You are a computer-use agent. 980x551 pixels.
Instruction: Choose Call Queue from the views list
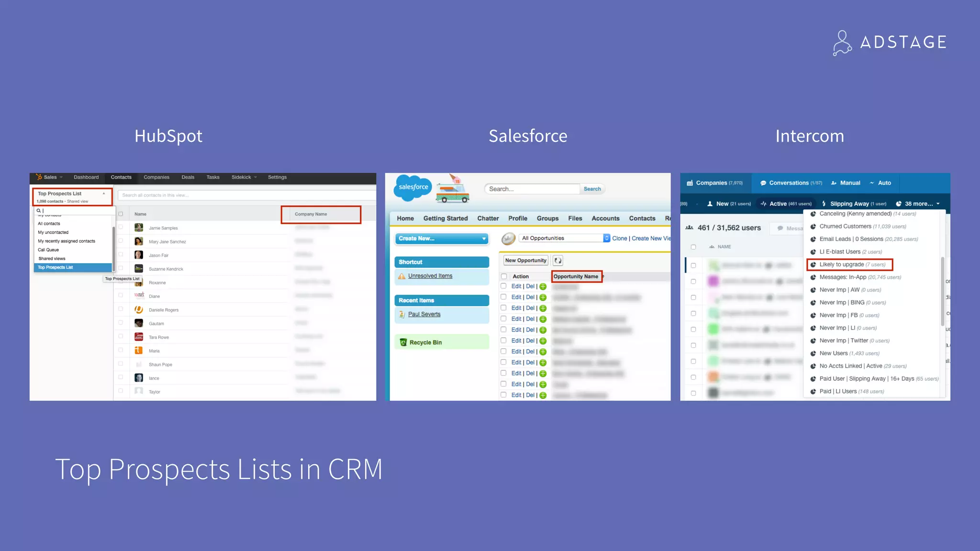[x=48, y=250]
